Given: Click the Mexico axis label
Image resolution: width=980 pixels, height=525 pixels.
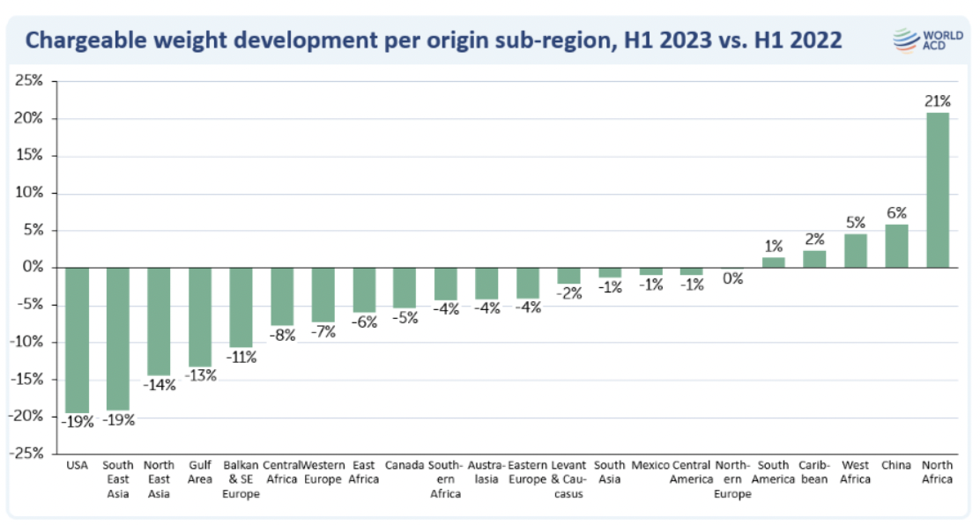Looking at the screenshot, I should coord(650,466).
